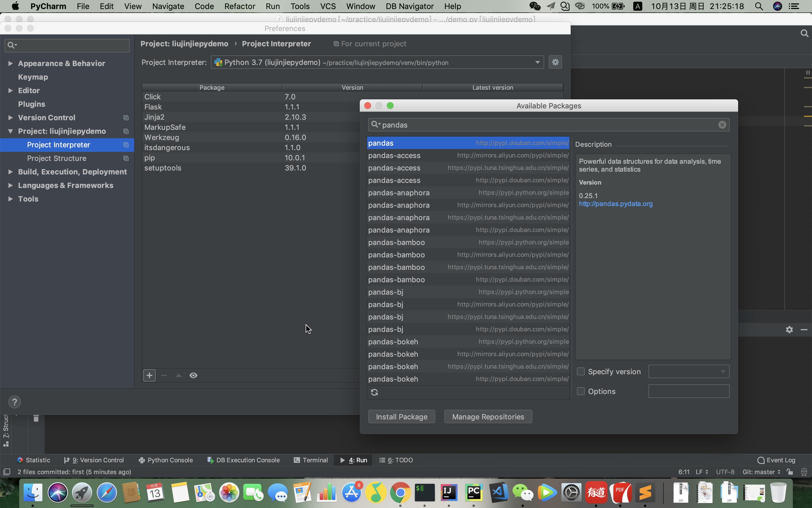Open PyCharm icon in the Dock
812x508 pixels.
(x=473, y=492)
